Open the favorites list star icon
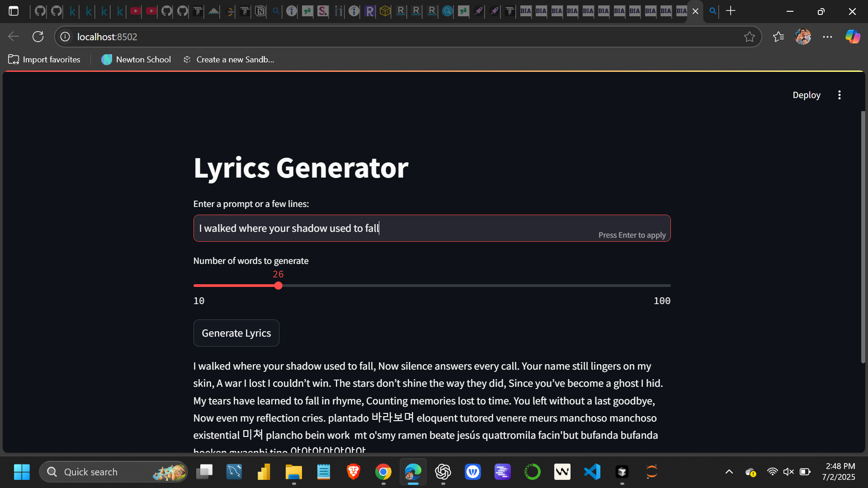This screenshot has height=488, width=868. (x=779, y=37)
